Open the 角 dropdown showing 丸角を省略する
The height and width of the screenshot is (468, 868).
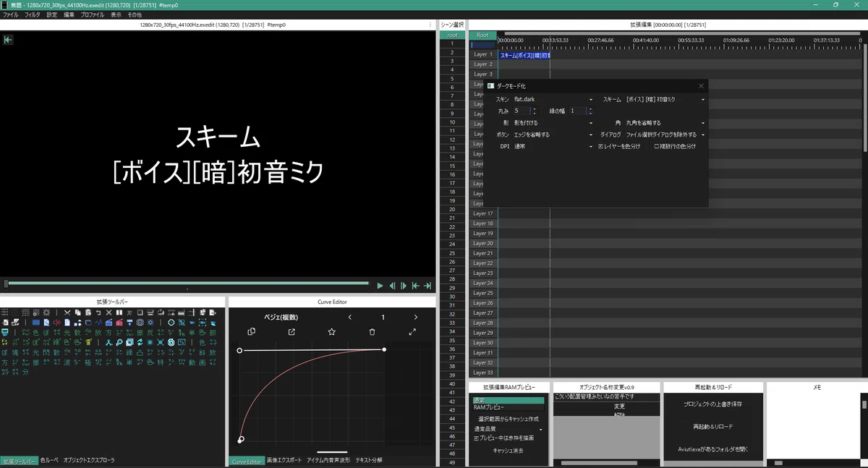click(665, 123)
